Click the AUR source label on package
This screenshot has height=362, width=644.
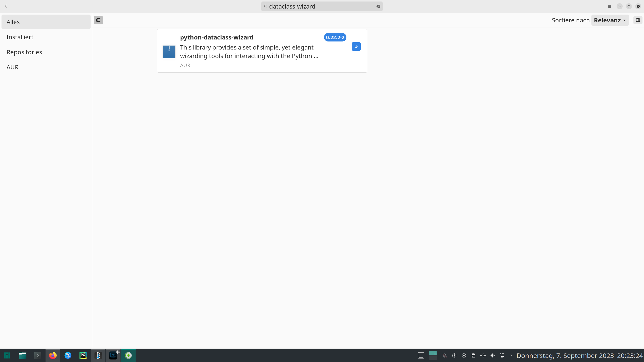pos(185,65)
